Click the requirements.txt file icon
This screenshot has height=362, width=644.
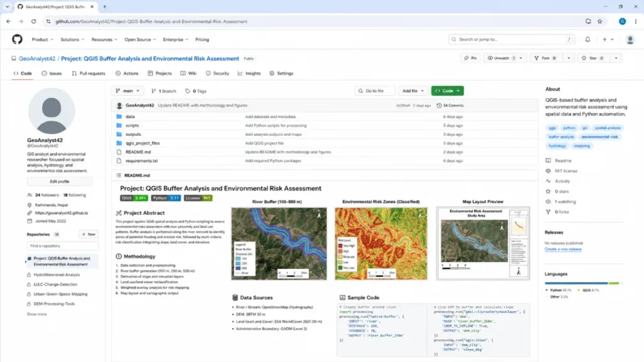pyautogui.click(x=119, y=161)
